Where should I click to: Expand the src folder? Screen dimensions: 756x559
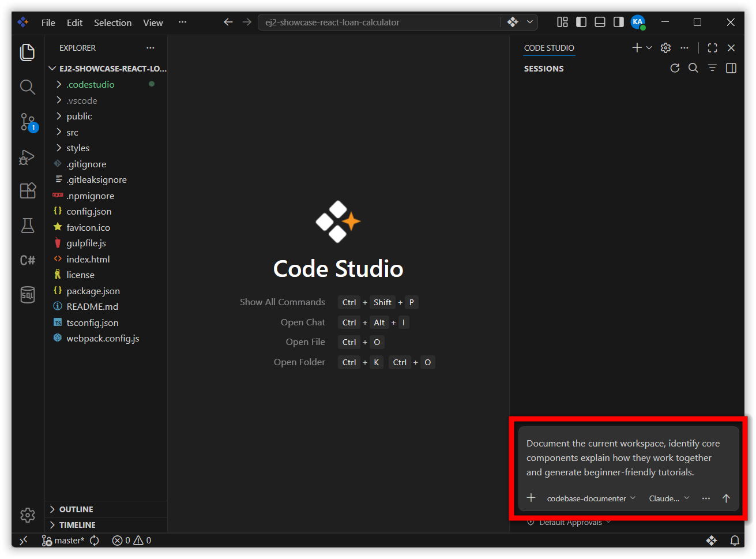tap(72, 132)
